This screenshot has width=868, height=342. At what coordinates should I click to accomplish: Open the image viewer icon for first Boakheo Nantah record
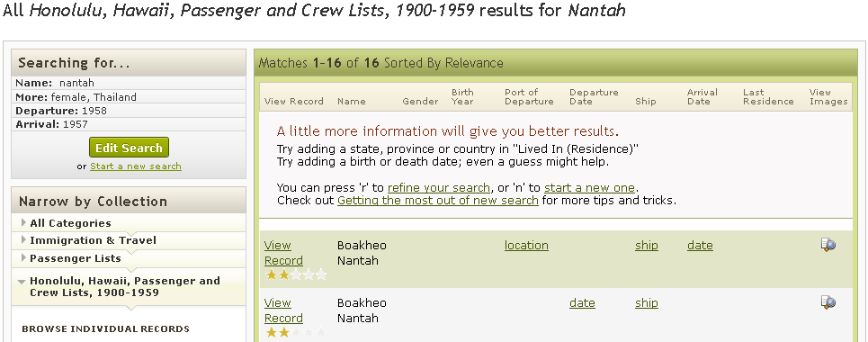828,245
